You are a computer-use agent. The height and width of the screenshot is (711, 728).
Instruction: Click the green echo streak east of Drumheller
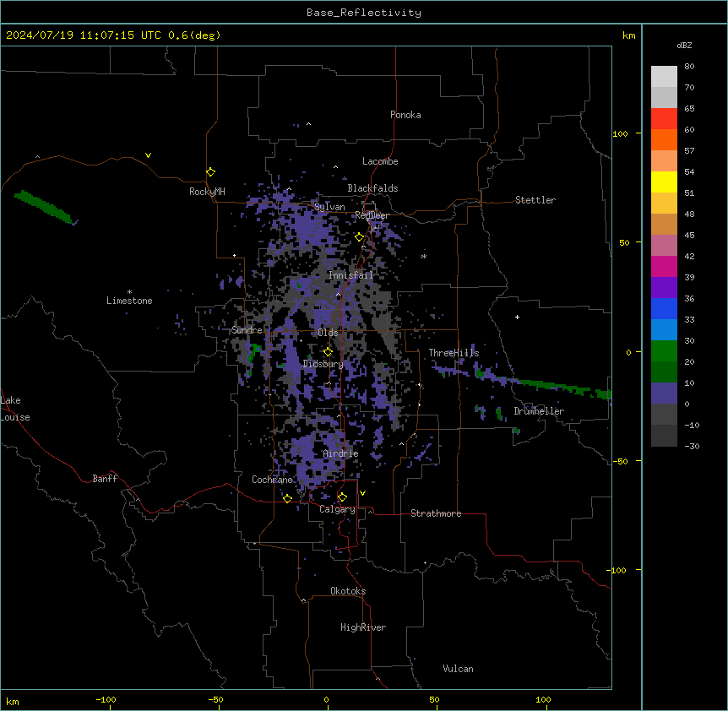click(564, 388)
